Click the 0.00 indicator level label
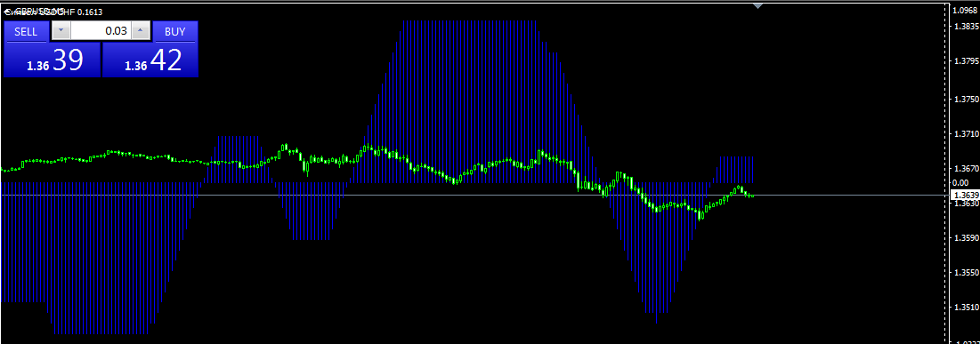Screen dimensions: 980x344 pyautogui.click(x=960, y=182)
